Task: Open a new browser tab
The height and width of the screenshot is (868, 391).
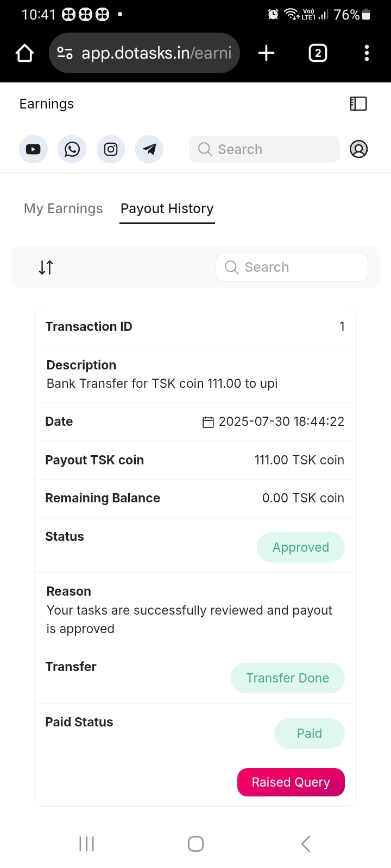Action: 266,53
